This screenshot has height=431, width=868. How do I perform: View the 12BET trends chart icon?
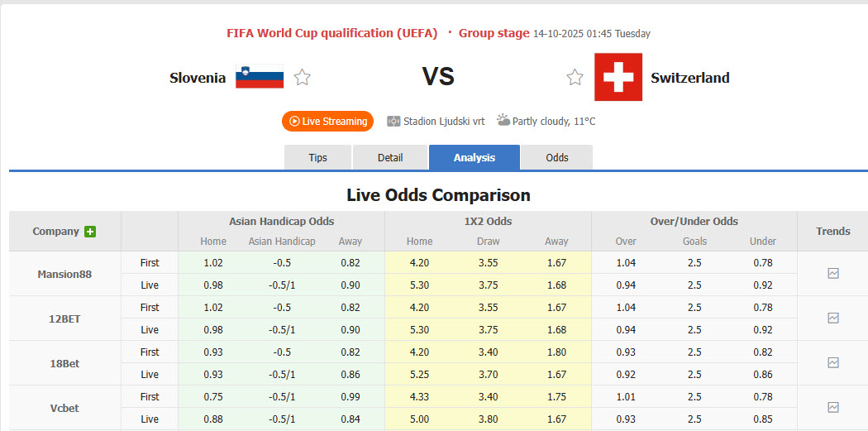point(833,318)
